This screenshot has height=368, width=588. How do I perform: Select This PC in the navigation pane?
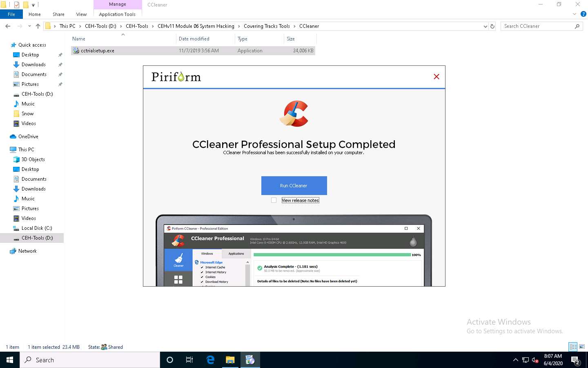26,150
